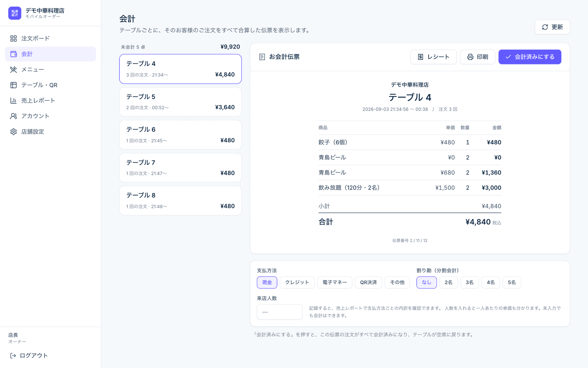The image size is (588, 368).
Task: Click the checkmark icon on 会計済みにする
Action: 508,57
